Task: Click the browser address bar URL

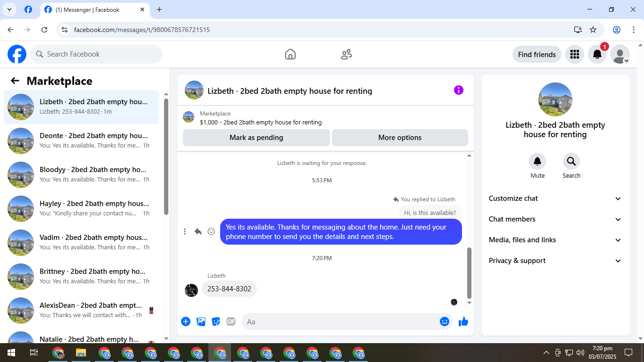Action: coord(142,30)
